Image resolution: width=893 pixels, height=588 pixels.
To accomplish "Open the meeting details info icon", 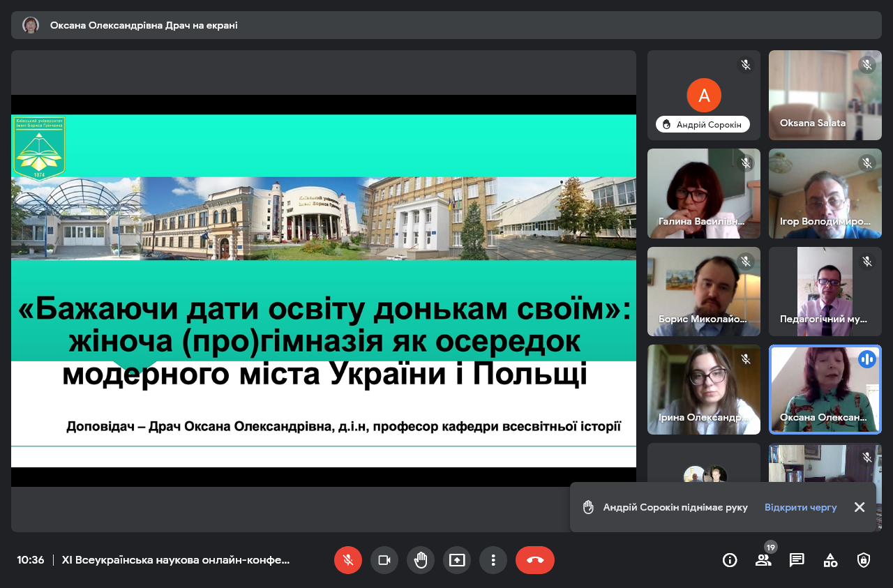I will pos(730,560).
